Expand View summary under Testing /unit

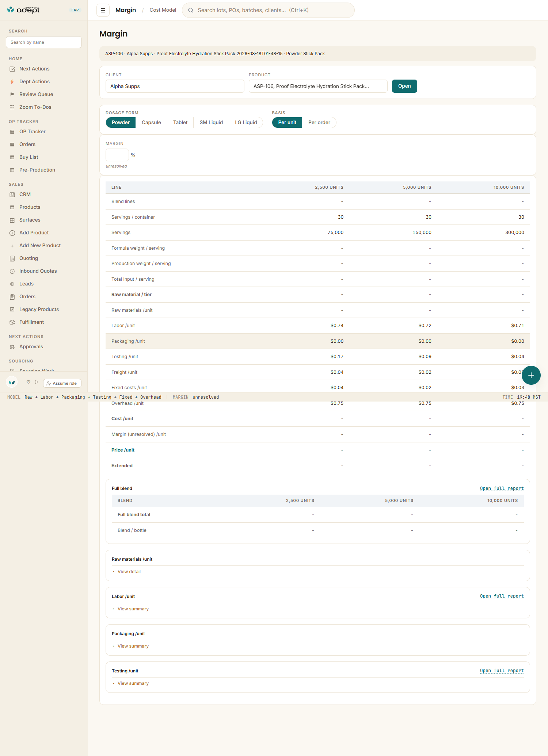(133, 683)
